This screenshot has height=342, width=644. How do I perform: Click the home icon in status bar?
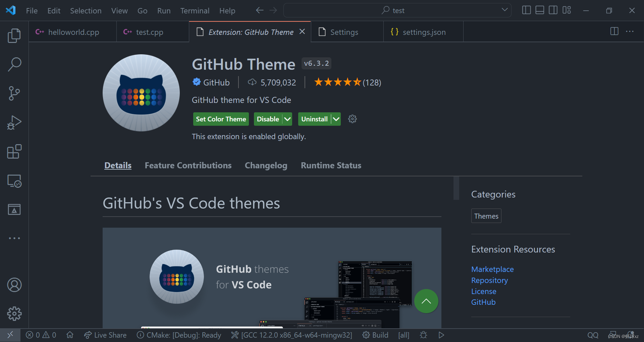(x=70, y=335)
